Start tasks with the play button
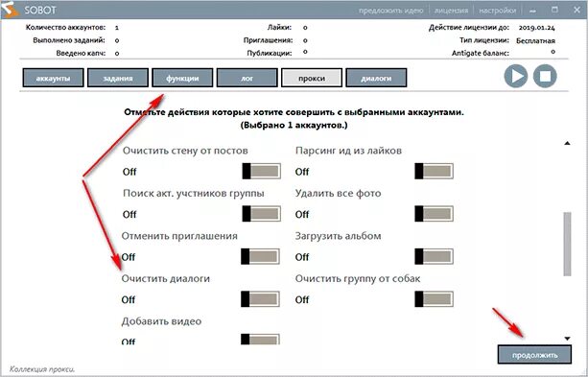Screen dimensions: 588x377 pyautogui.click(x=516, y=76)
